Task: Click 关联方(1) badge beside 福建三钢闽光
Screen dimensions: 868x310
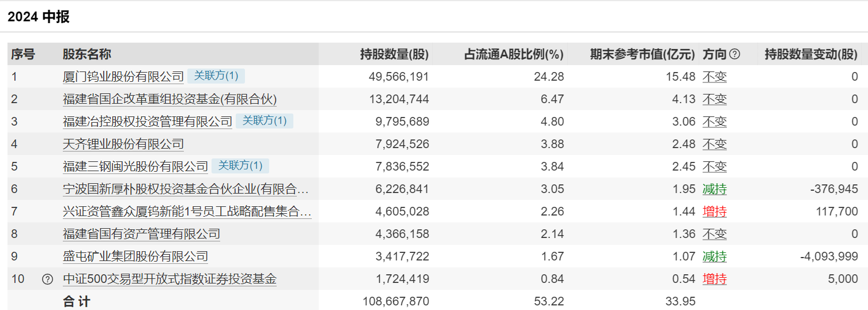Action: click(x=240, y=166)
